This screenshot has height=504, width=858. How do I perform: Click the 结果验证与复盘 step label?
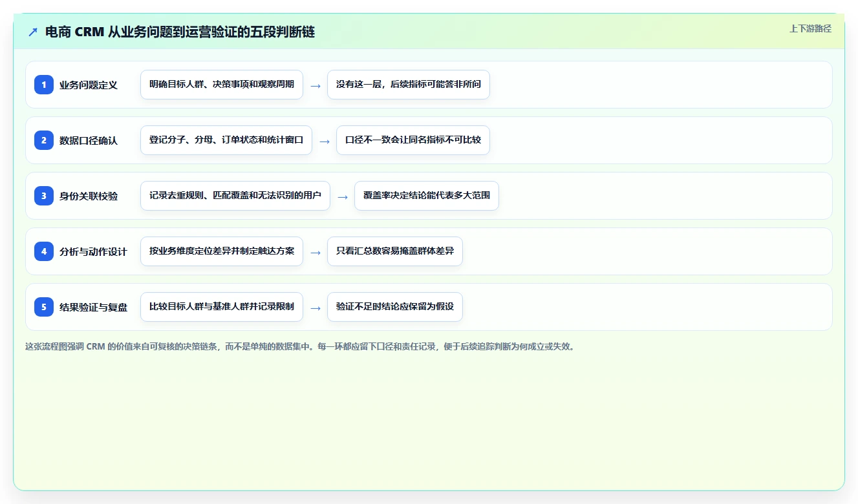(x=93, y=307)
